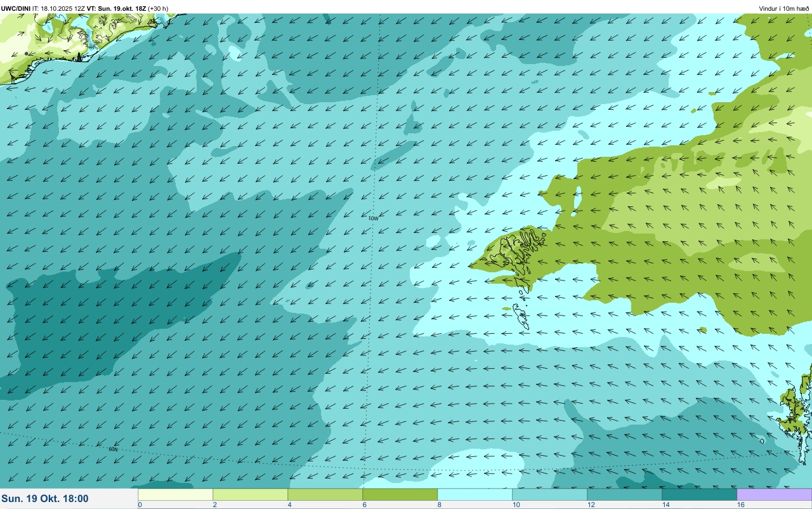Viewport: 812px width, 509px height.
Task: Choose the 12–14 teal legend swatch
Action: pos(624,494)
